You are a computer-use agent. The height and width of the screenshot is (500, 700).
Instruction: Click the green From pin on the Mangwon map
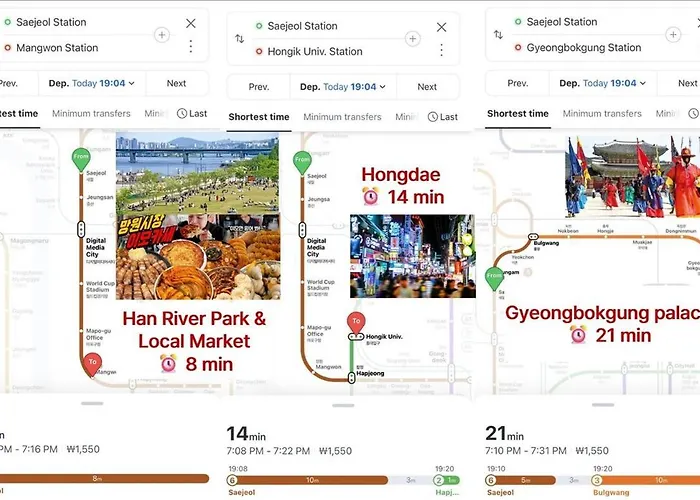tap(81, 159)
